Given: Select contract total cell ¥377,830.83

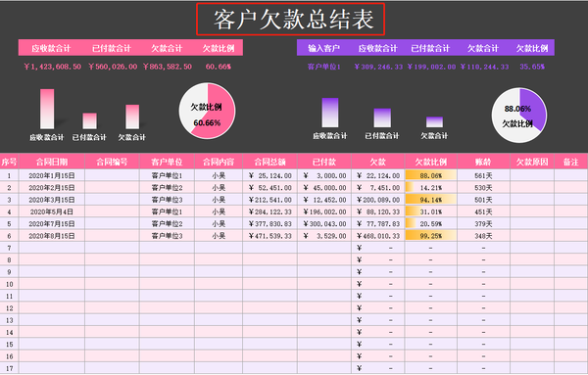Looking at the screenshot, I should click(x=270, y=223).
